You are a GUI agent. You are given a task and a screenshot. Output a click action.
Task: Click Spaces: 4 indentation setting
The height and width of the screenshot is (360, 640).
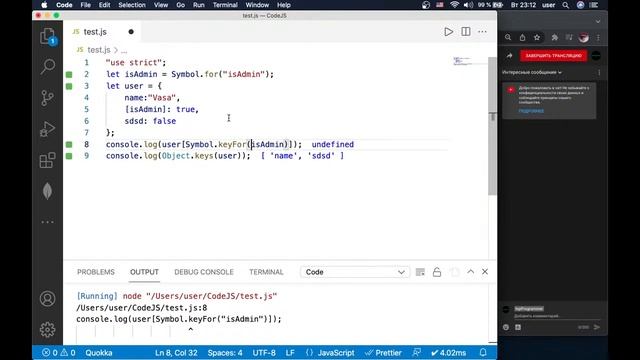click(225, 353)
